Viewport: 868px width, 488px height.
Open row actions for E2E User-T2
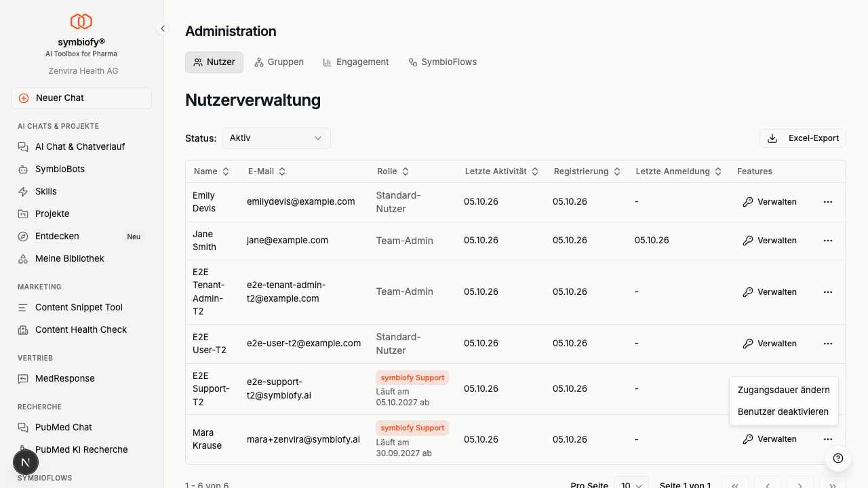(x=828, y=344)
